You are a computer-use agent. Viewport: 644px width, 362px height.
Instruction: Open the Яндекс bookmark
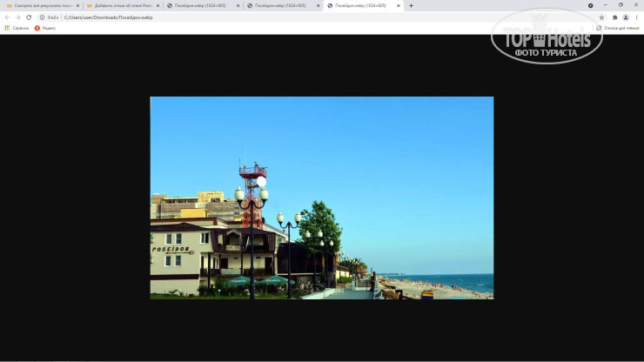tap(44, 28)
